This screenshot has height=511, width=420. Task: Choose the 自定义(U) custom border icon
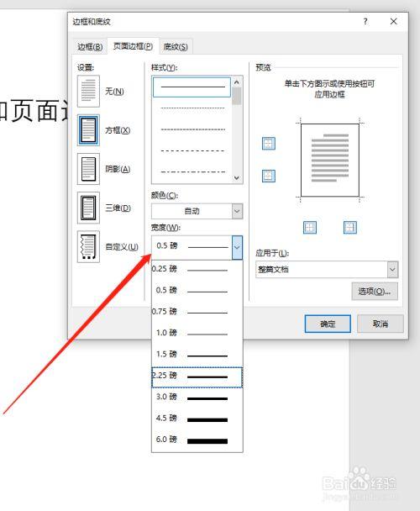(x=88, y=246)
